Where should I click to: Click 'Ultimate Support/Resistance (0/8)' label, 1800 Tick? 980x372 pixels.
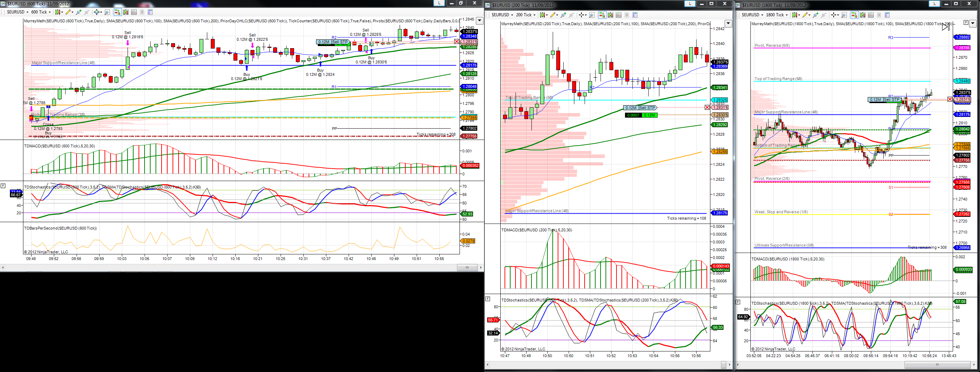pos(784,245)
